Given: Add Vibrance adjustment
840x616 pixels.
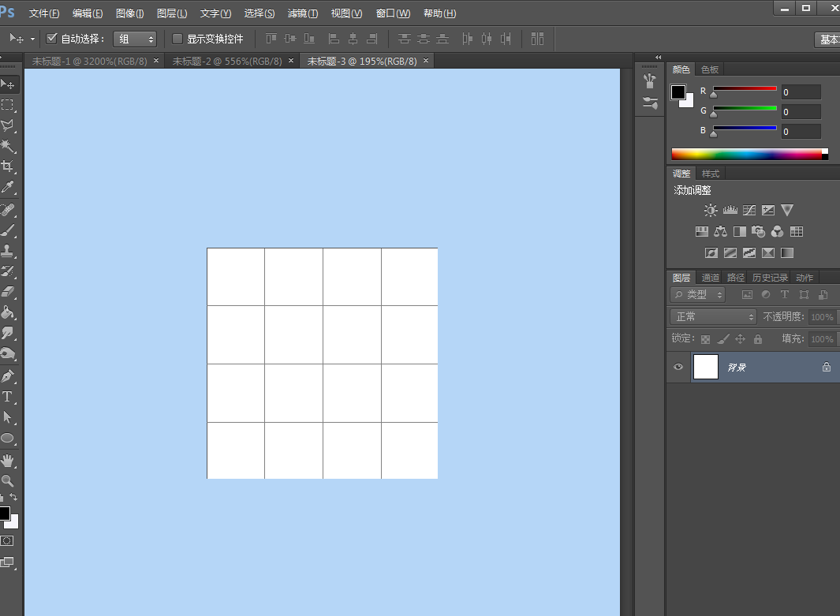Looking at the screenshot, I should click(x=787, y=210).
